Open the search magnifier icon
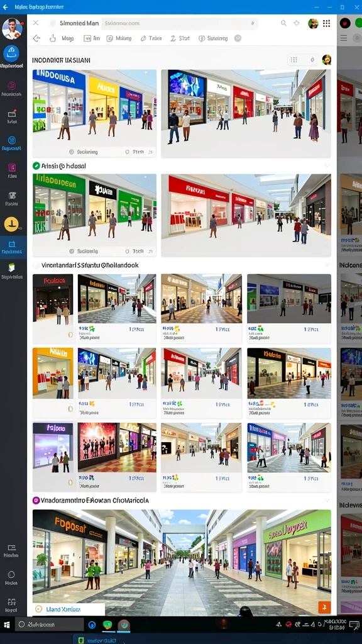Image resolution: width=362 pixels, height=644 pixels. [x=283, y=23]
